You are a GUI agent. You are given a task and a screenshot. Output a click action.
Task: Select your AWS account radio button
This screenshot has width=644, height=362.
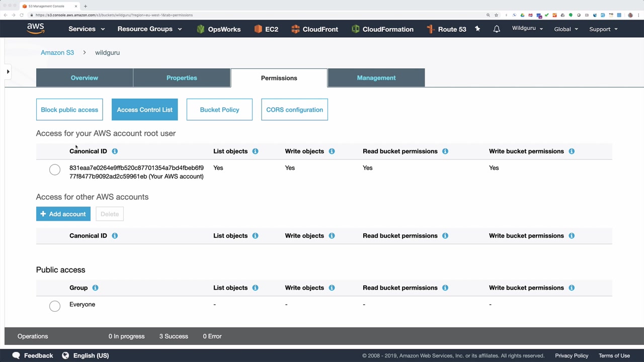(x=55, y=170)
